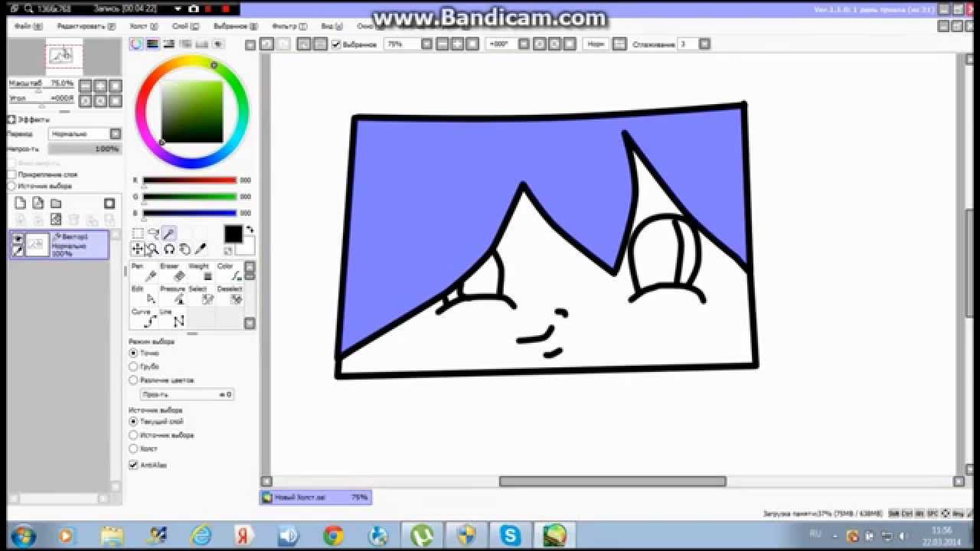980x551 pixels.
Task: Select the eyedropper color picker tool
Action: (201, 249)
